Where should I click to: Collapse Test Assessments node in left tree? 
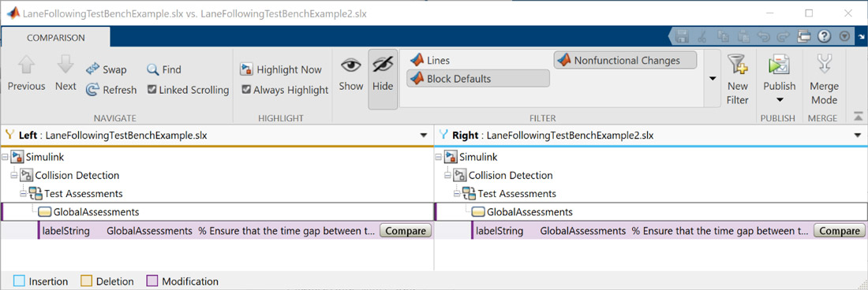pos(23,193)
